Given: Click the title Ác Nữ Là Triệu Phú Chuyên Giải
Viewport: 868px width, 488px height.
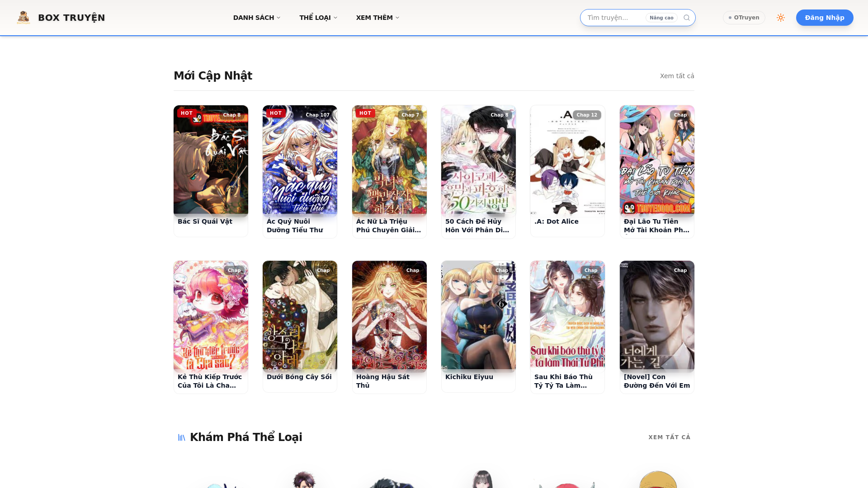Looking at the screenshot, I should pos(388,226).
